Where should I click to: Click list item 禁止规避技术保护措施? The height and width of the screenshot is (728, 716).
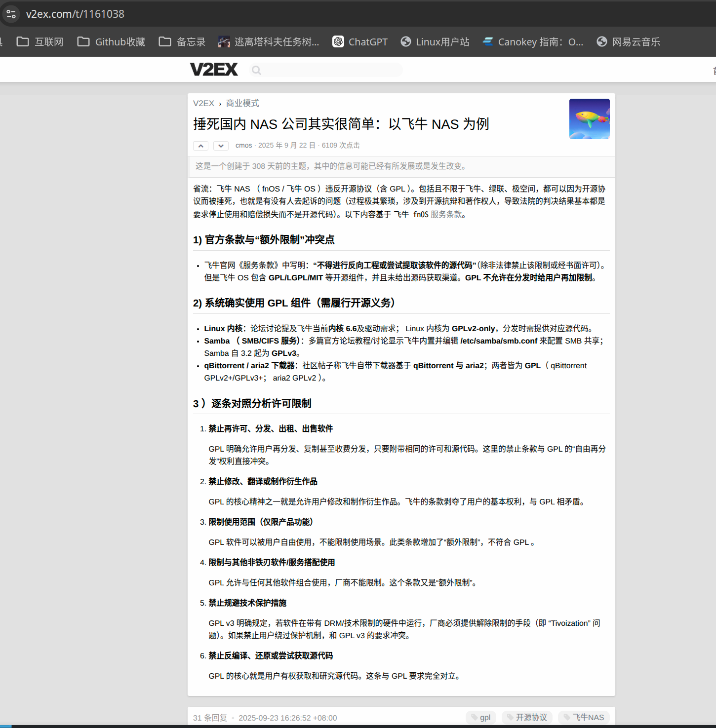[247, 603]
